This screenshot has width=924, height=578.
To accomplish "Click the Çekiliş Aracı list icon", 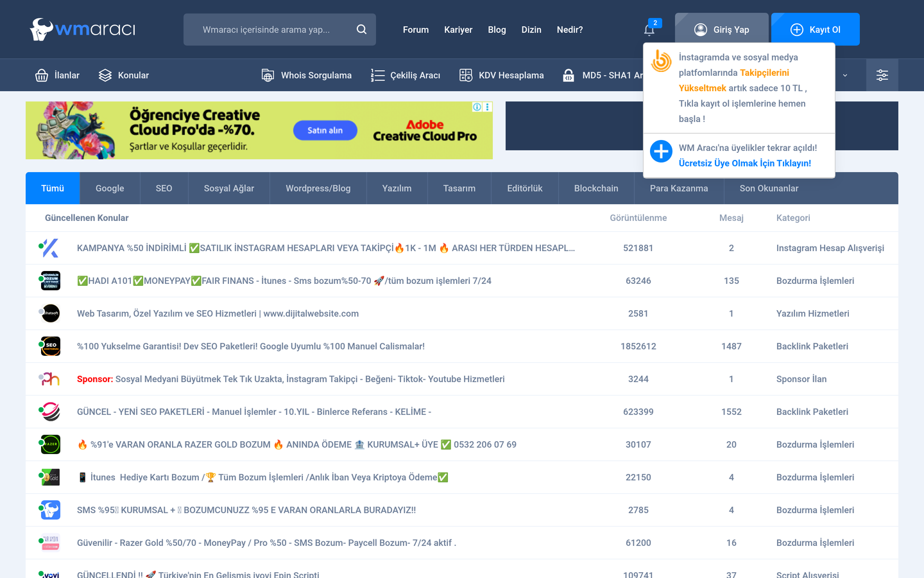I will [377, 75].
